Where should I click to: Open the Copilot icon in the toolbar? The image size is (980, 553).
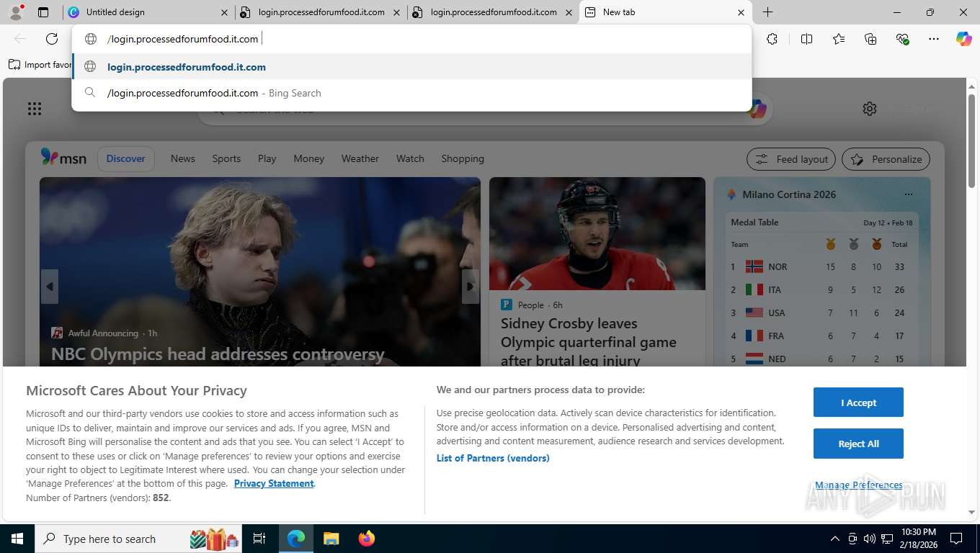pyautogui.click(x=963, y=39)
